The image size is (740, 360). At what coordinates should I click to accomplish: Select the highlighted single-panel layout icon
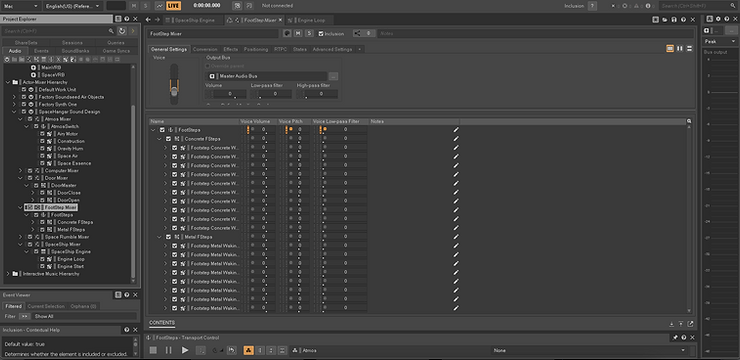click(x=670, y=49)
